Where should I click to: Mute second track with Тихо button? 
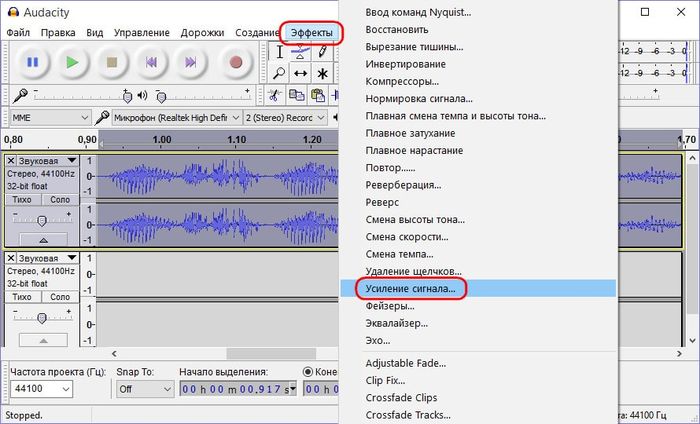[x=22, y=297]
